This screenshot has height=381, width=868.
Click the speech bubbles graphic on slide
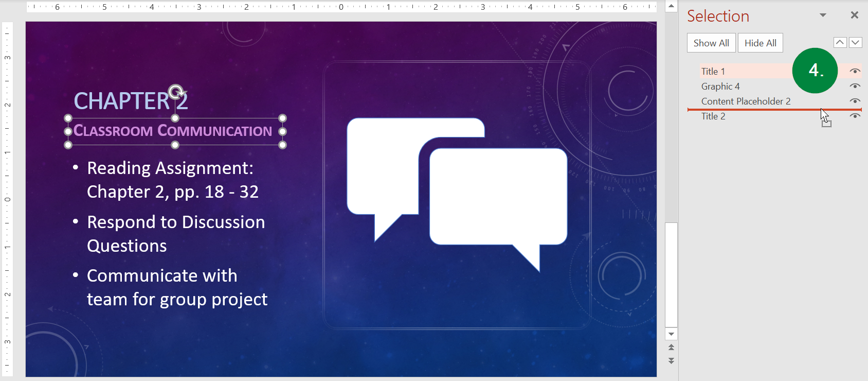[x=457, y=195]
